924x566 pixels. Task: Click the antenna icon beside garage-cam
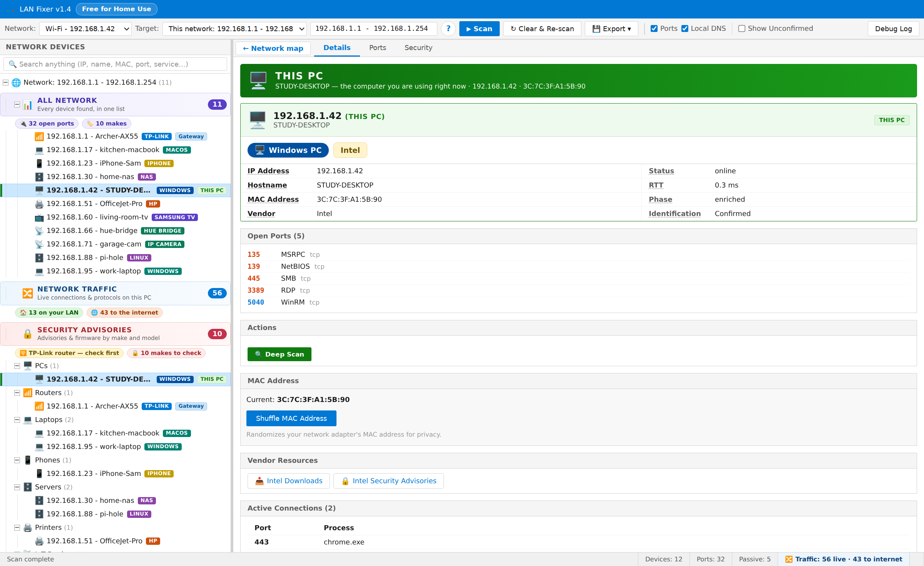pyautogui.click(x=39, y=244)
